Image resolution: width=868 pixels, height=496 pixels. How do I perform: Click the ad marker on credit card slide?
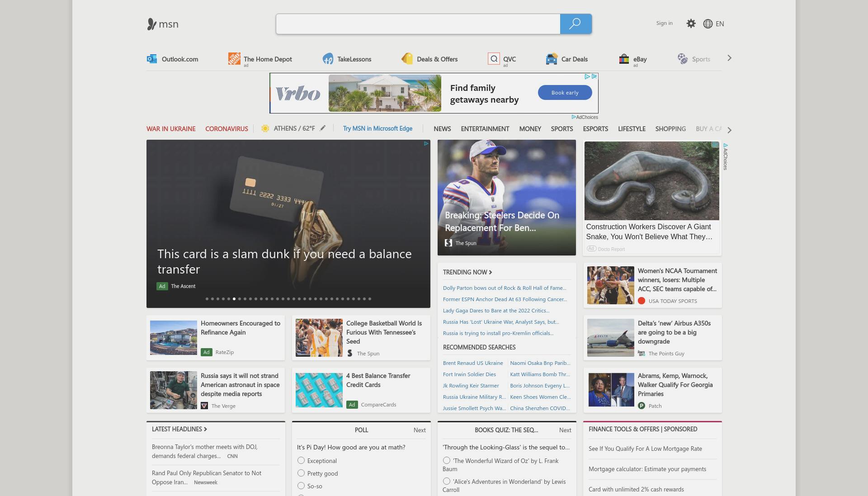426,144
